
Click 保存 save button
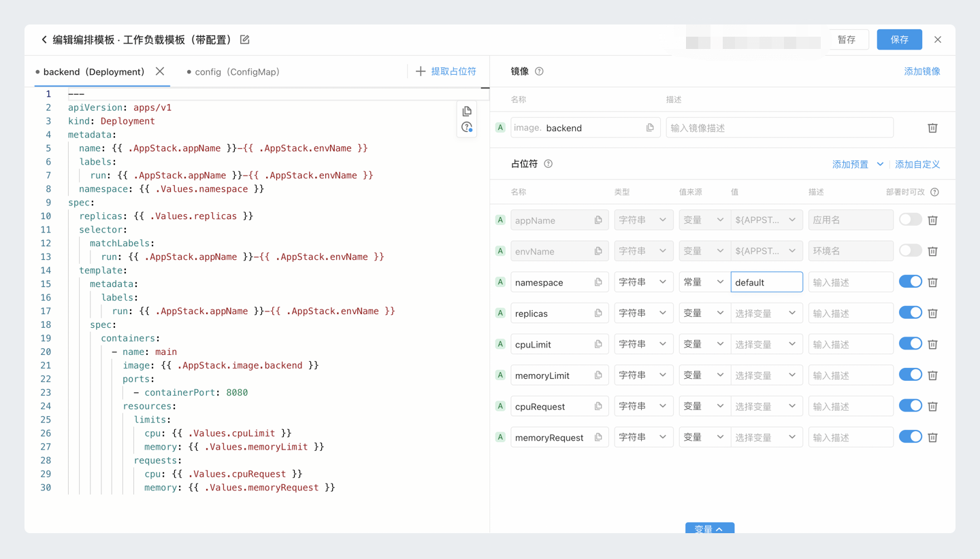click(x=900, y=39)
